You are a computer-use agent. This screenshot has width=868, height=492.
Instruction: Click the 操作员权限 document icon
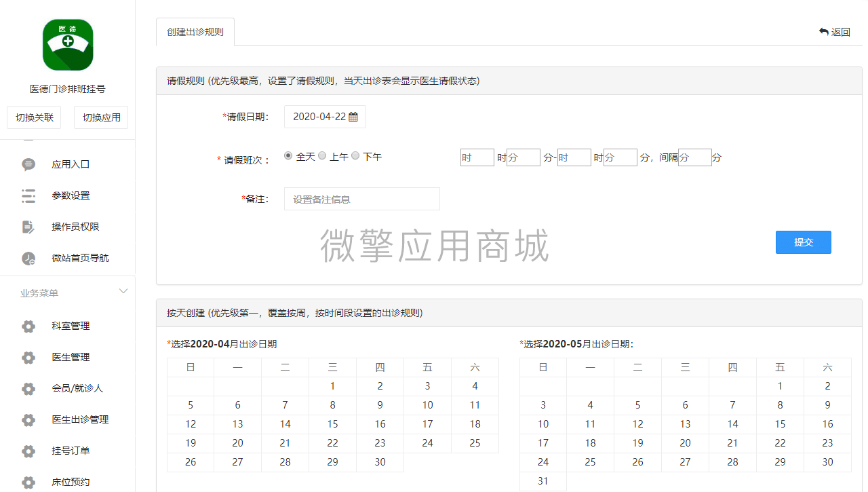[x=28, y=227]
